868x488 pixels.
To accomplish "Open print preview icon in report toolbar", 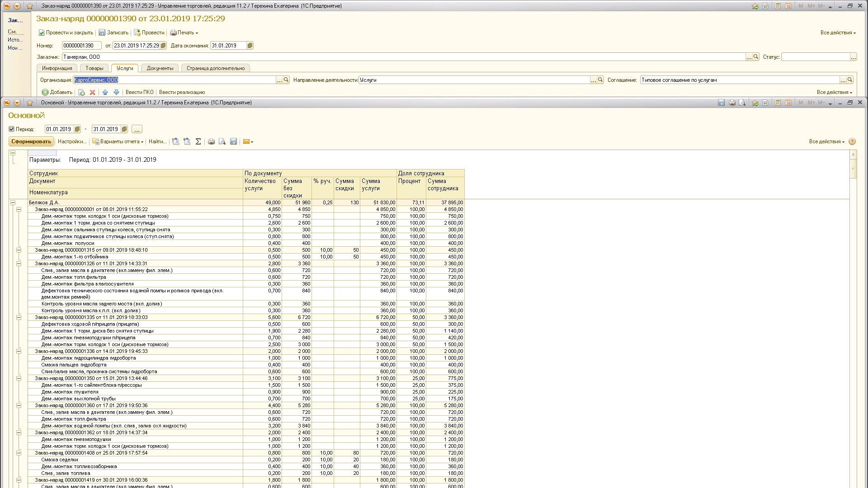I will point(222,142).
